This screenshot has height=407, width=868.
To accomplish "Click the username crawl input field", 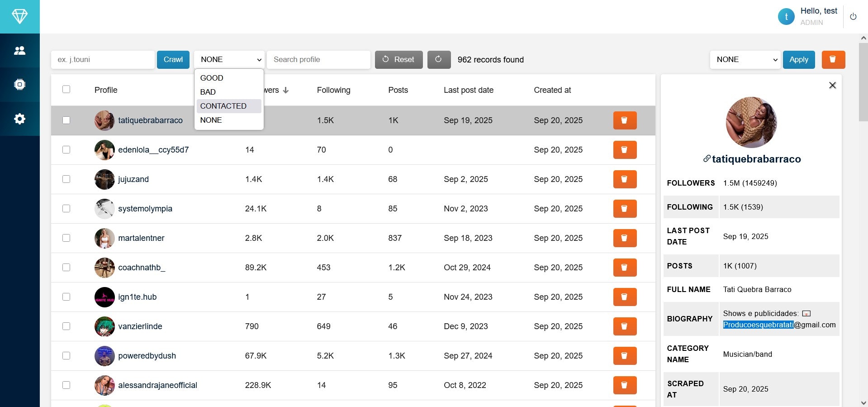I will click(x=103, y=59).
